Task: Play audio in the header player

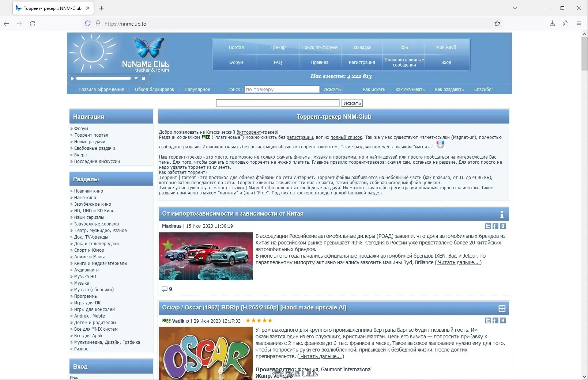Action: click(x=72, y=79)
